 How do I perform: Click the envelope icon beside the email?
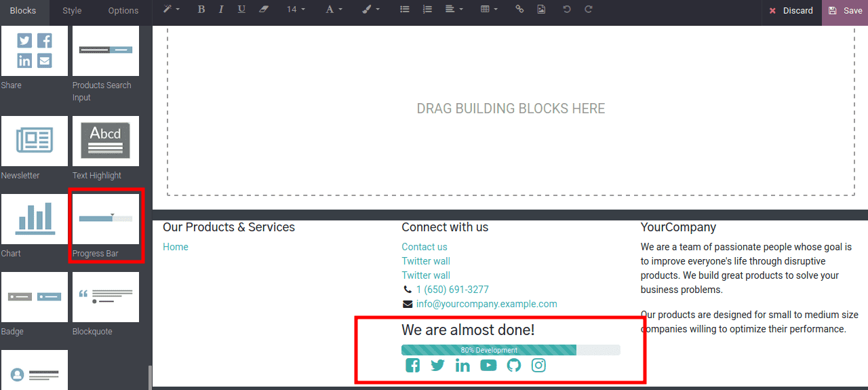[408, 304]
